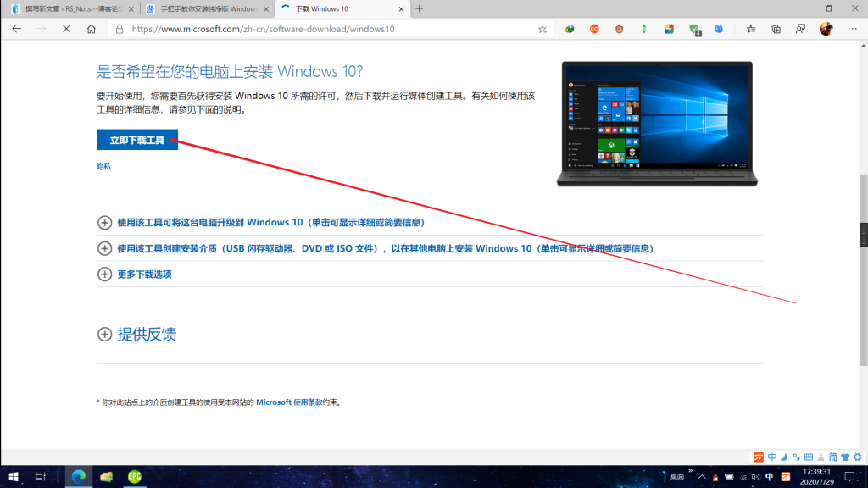Open the Collections panel
The image size is (868, 488).
click(x=776, y=29)
